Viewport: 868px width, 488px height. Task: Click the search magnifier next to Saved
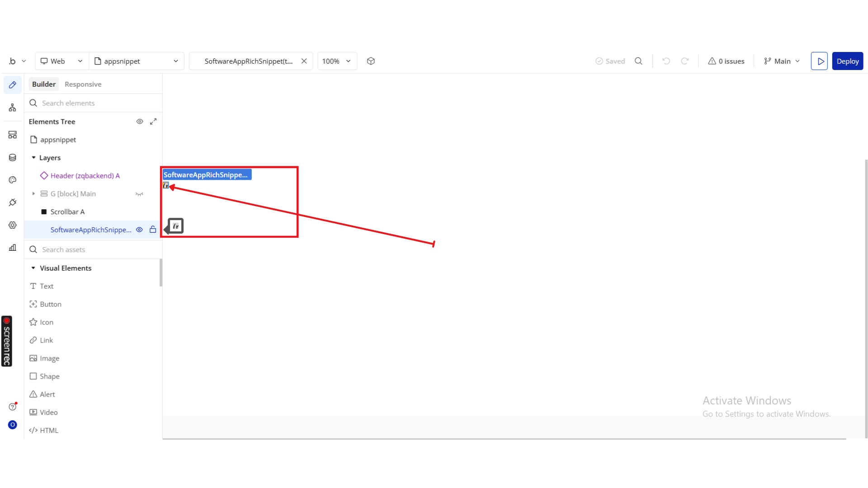coord(638,61)
